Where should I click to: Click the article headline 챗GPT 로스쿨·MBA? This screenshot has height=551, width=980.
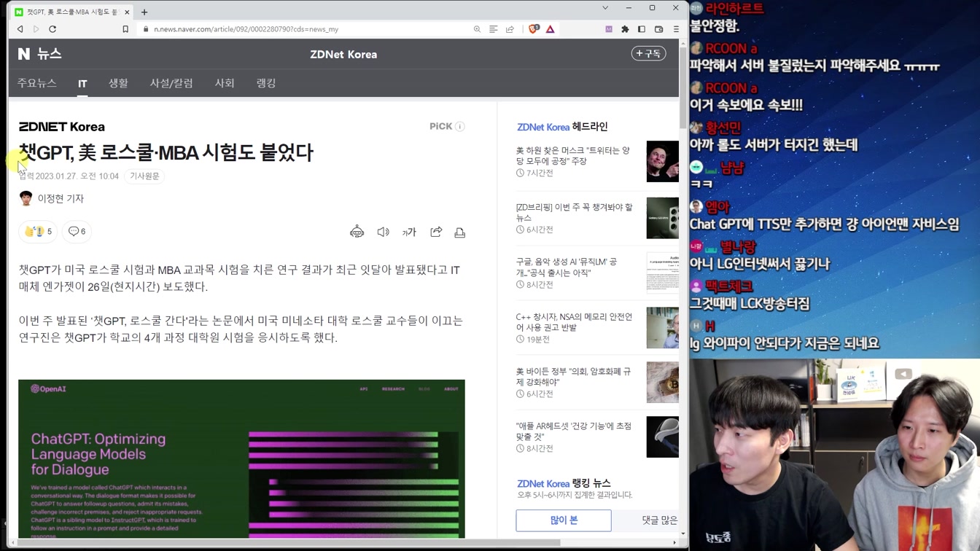(166, 152)
